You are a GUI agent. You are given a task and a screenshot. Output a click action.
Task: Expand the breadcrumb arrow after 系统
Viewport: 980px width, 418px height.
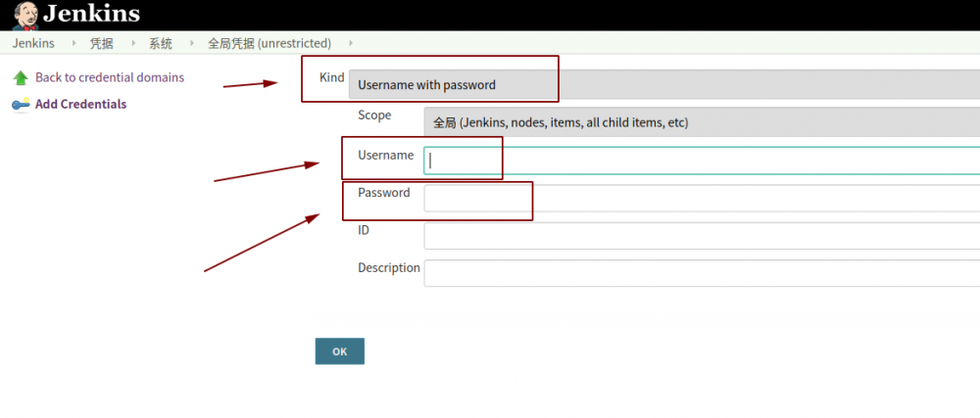point(191,43)
